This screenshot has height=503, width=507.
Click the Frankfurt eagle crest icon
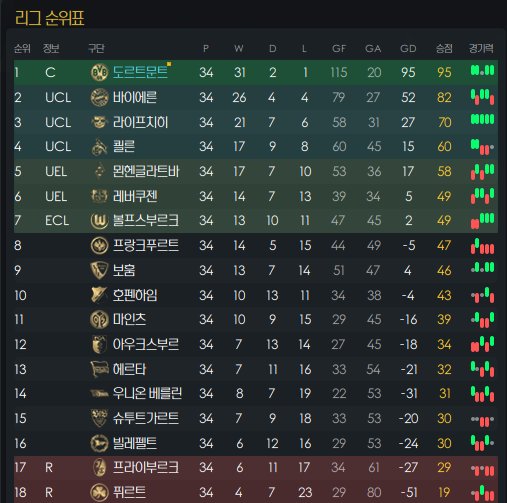pyautogui.click(x=99, y=245)
